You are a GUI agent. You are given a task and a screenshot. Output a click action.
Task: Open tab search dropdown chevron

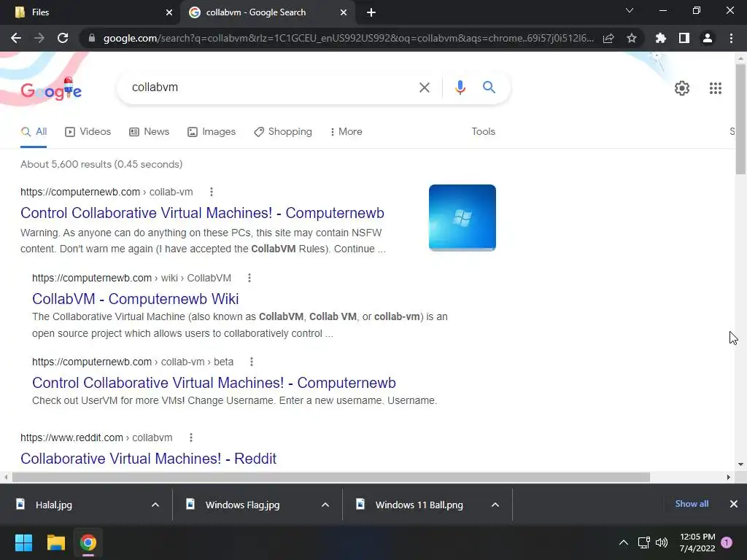pos(630,10)
